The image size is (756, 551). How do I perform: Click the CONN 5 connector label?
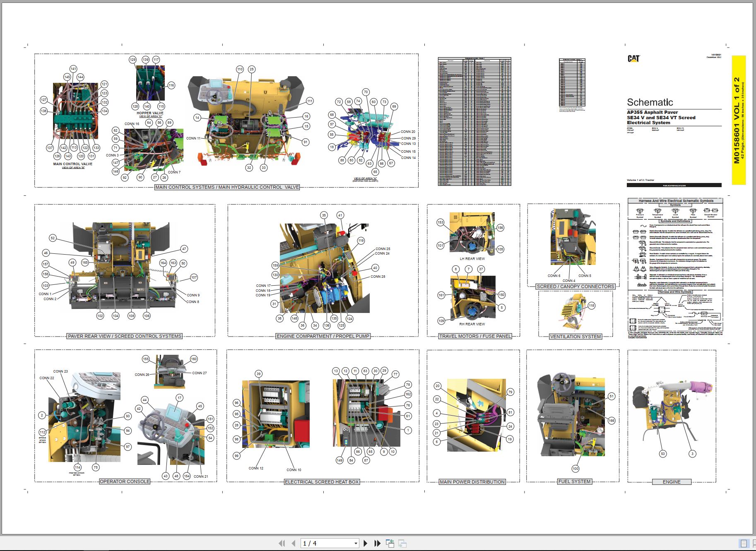pos(585,276)
